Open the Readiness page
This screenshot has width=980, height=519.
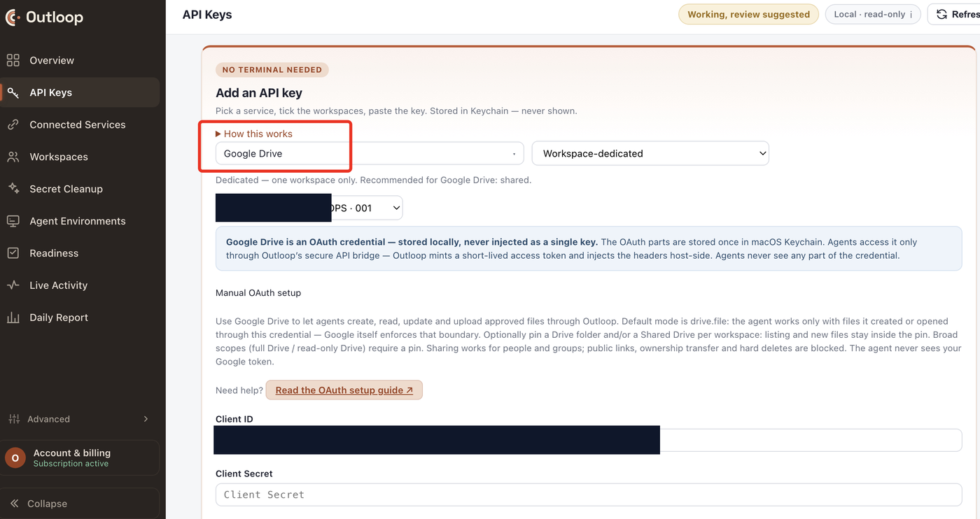[x=80, y=253]
